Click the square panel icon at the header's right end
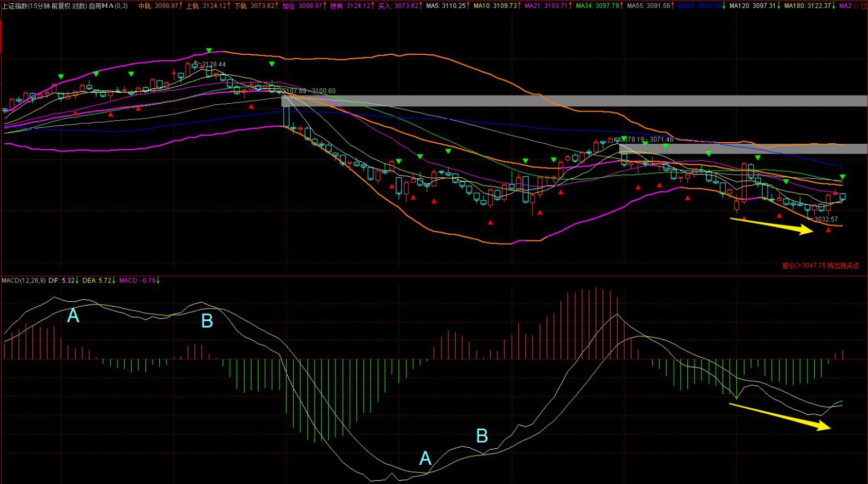Screen dimensions: 868x484 pyautogui.click(x=864, y=5)
